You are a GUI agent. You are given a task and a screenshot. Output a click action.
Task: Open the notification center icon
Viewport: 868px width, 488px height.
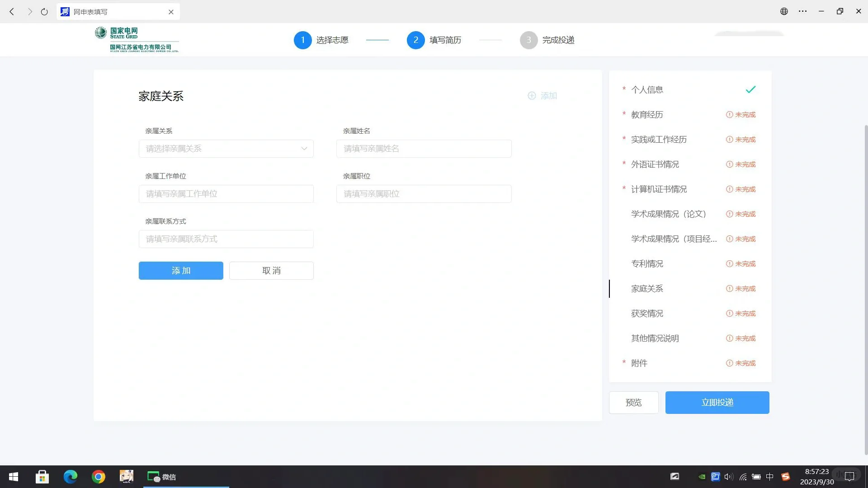pos(849,477)
